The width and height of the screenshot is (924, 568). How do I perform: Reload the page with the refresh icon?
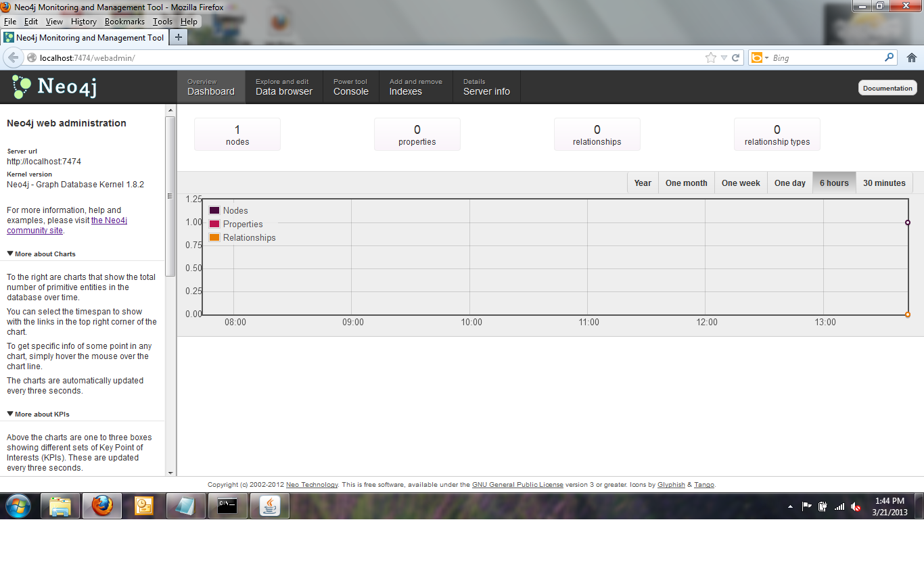click(736, 58)
